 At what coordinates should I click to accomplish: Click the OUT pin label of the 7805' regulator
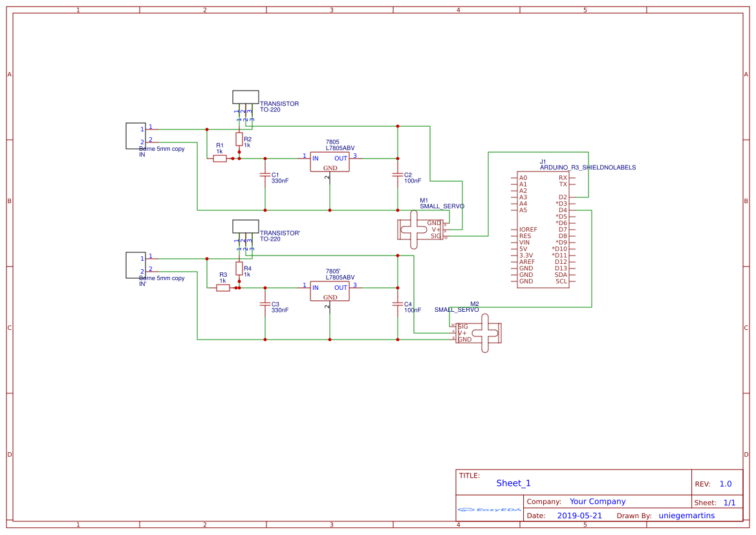point(341,287)
